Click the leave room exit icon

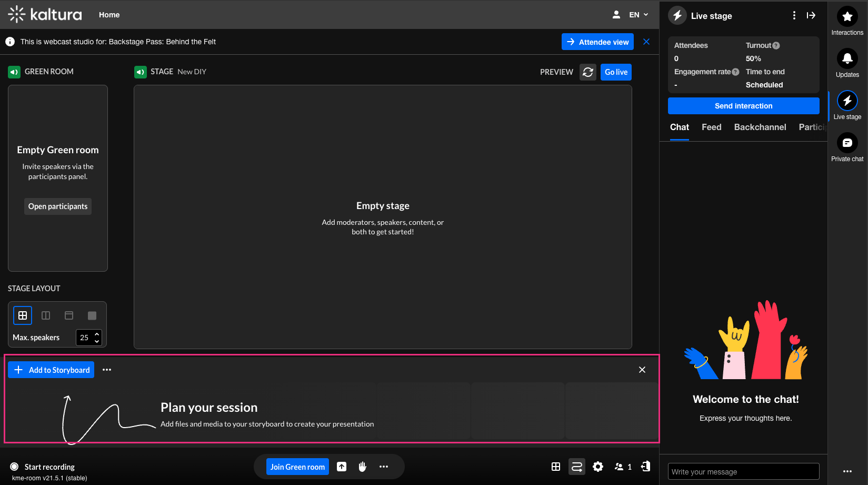pyautogui.click(x=645, y=467)
